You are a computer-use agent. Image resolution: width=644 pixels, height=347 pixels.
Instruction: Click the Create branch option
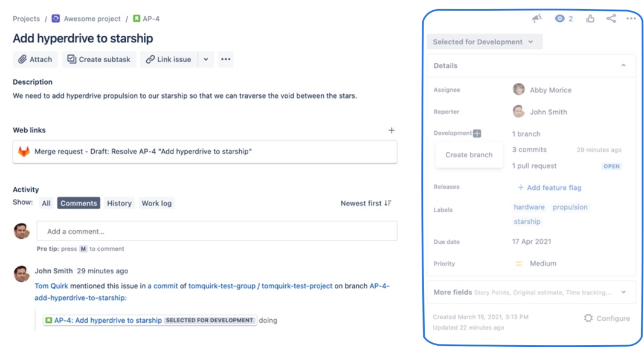(x=469, y=155)
